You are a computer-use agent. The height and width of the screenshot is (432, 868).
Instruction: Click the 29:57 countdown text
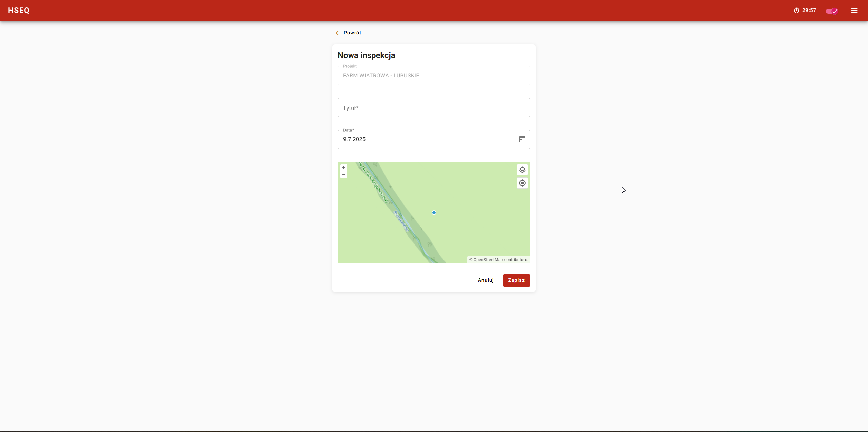(x=809, y=11)
